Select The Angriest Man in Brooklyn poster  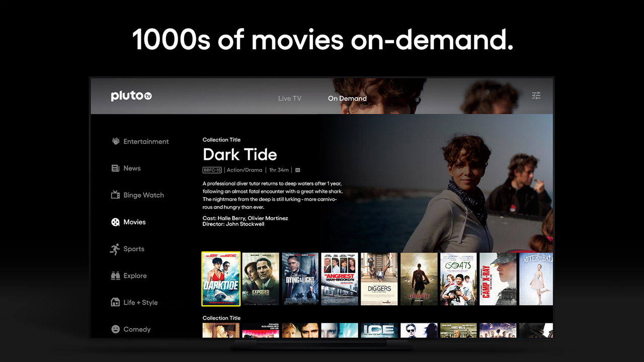pos(340,279)
